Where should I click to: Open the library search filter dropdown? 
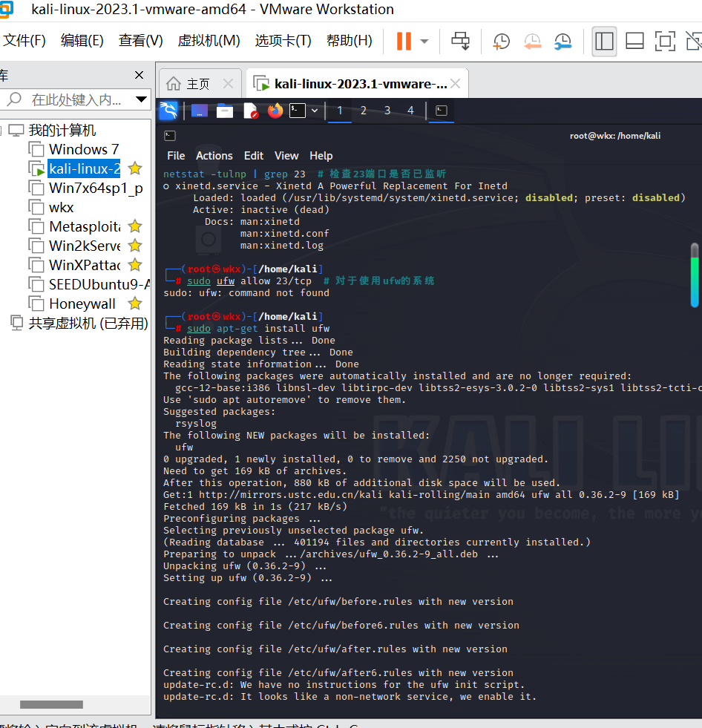click(141, 99)
